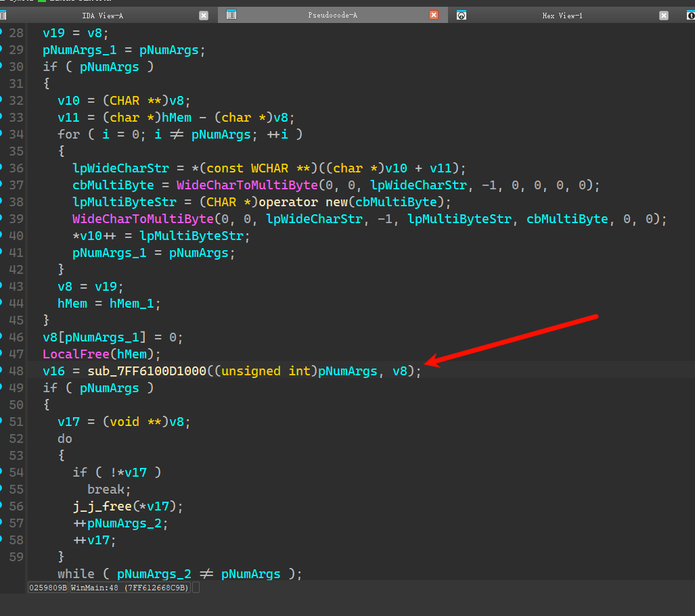This screenshot has height=616, width=695.
Task: Click v8[pNumArgs_1] on line 46
Action: 95,337
